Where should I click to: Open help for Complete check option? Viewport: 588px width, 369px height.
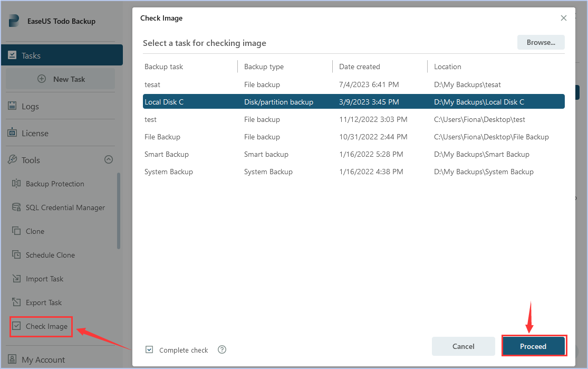222,349
